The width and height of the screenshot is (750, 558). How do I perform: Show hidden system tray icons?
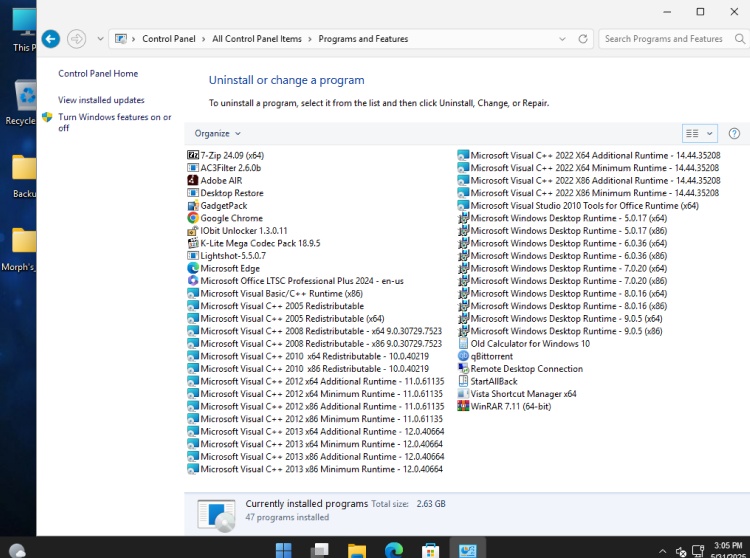(x=662, y=551)
